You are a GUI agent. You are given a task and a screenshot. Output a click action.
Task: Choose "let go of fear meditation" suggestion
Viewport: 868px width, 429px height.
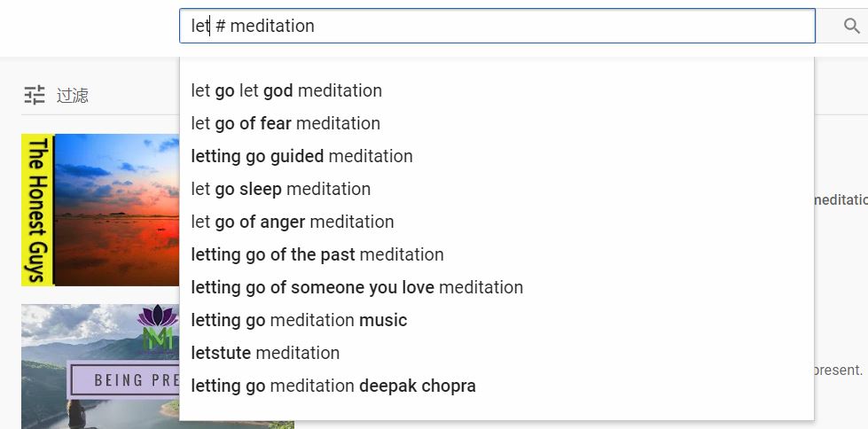tap(285, 123)
